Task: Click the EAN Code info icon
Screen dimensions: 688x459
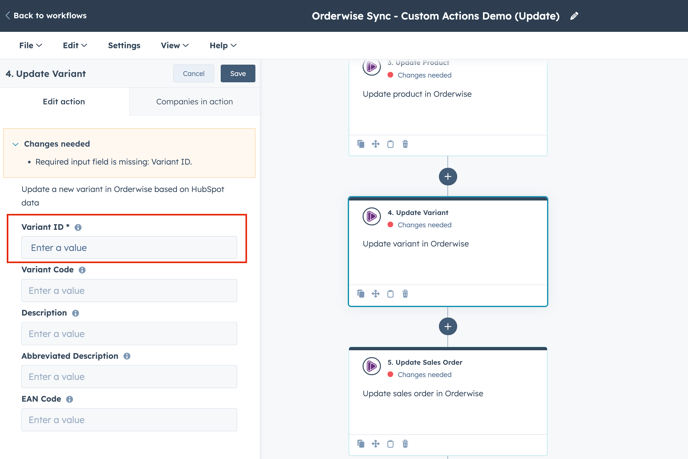Action: pos(69,399)
